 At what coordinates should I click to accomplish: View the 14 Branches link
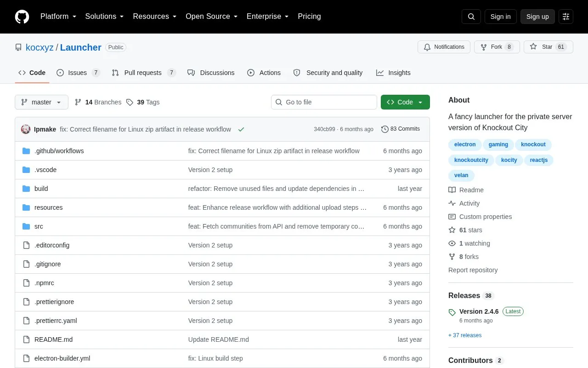point(98,102)
